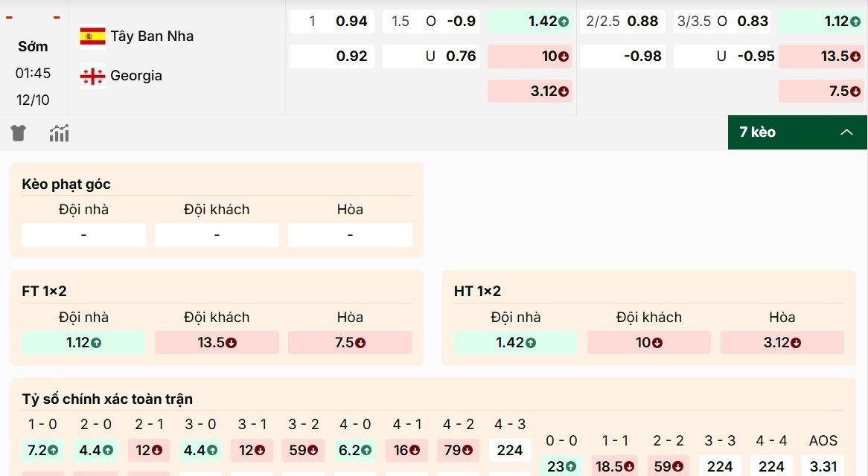Bet on exact score 1-0 at 7.2
The image size is (868, 476).
coord(42,450)
